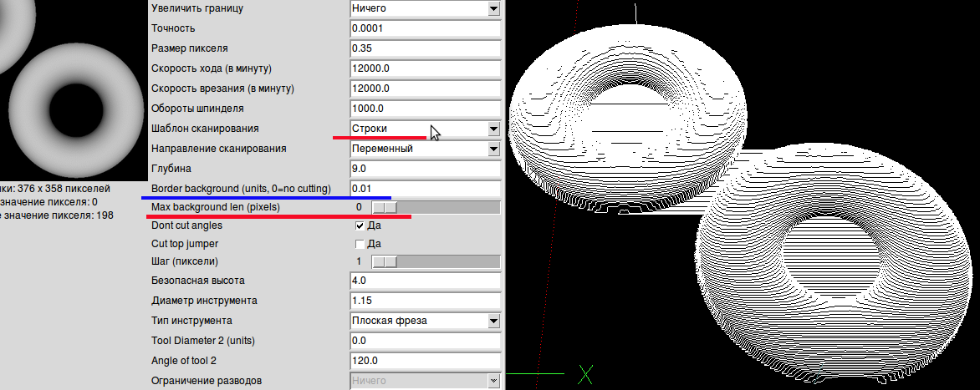Click the Направление сканирования label
980x390 pixels.
coord(219,149)
